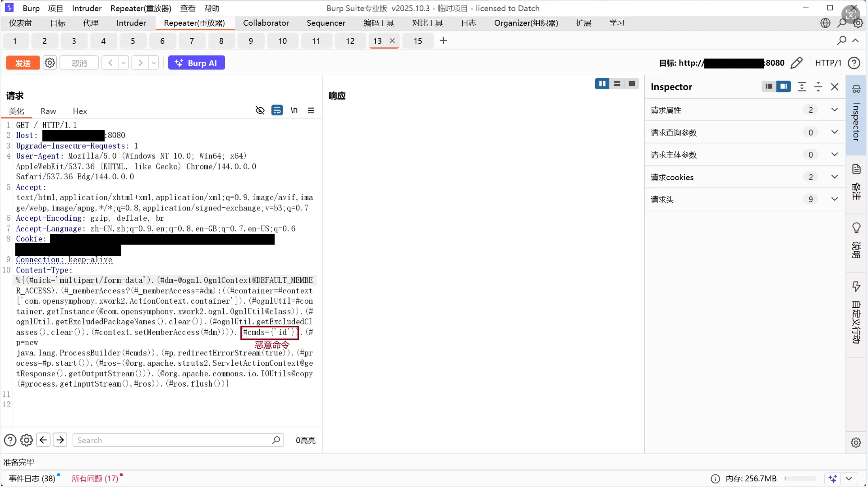Image resolution: width=868 pixels, height=487 pixels.
Task: Click the orange 发送 send button
Action: [x=23, y=63]
